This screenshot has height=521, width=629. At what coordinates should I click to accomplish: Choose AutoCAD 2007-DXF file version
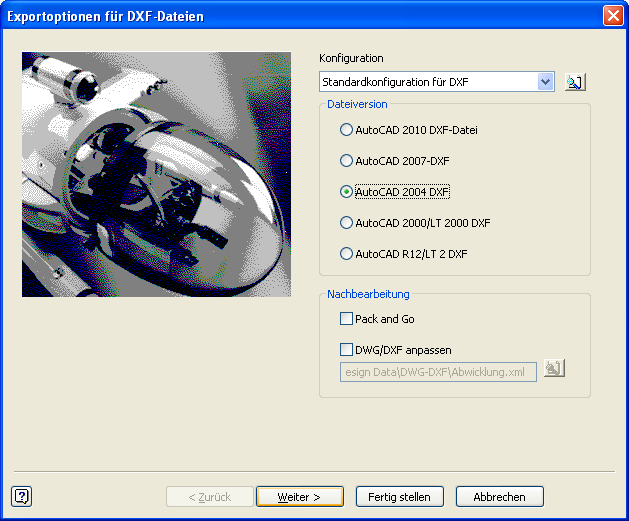tap(346, 161)
